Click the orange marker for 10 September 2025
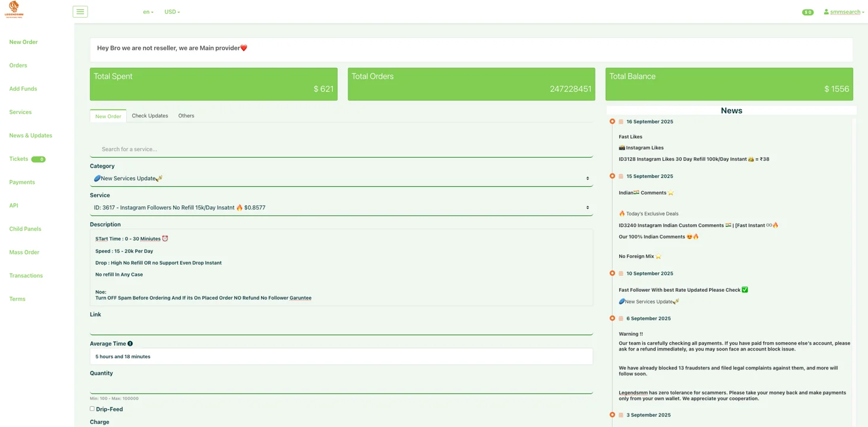The width and height of the screenshot is (868, 427). 612,273
